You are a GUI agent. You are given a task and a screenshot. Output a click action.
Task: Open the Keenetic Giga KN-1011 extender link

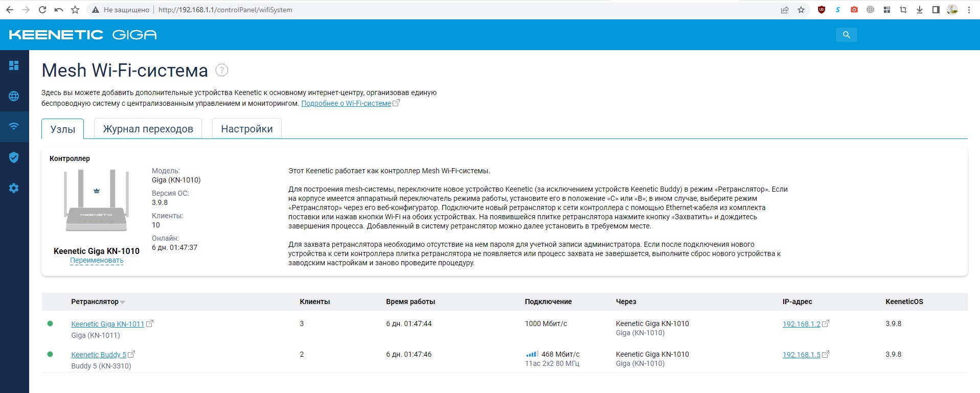coord(107,324)
